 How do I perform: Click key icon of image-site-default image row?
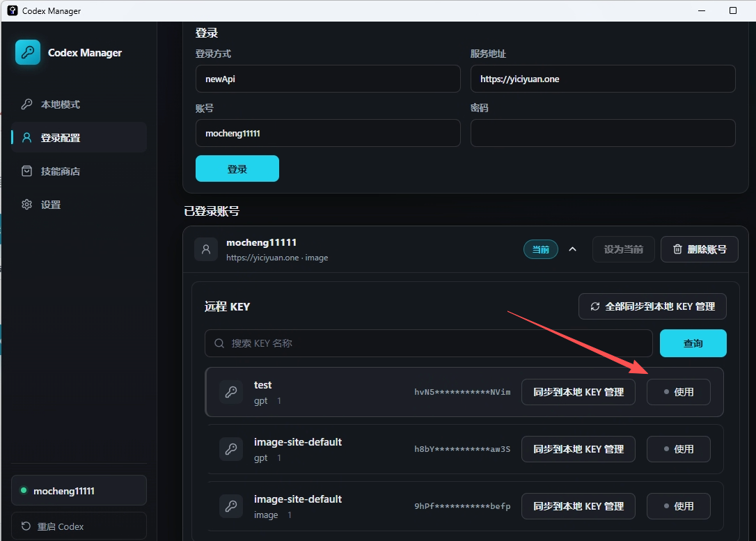[231, 506]
